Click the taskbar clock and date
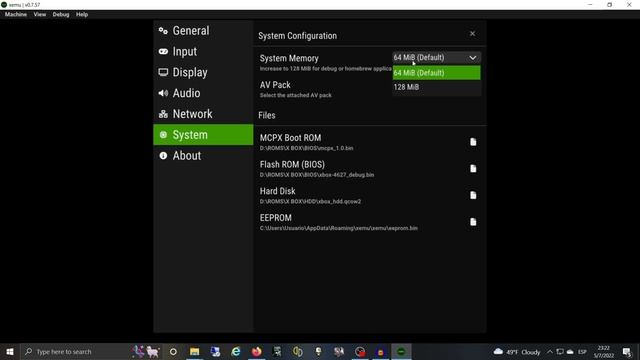The width and height of the screenshot is (640, 360). pyautogui.click(x=604, y=352)
